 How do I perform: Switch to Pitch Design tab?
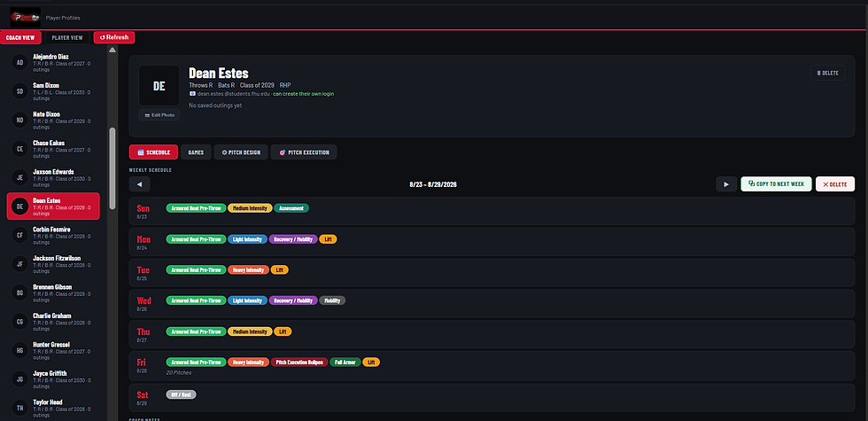241,152
